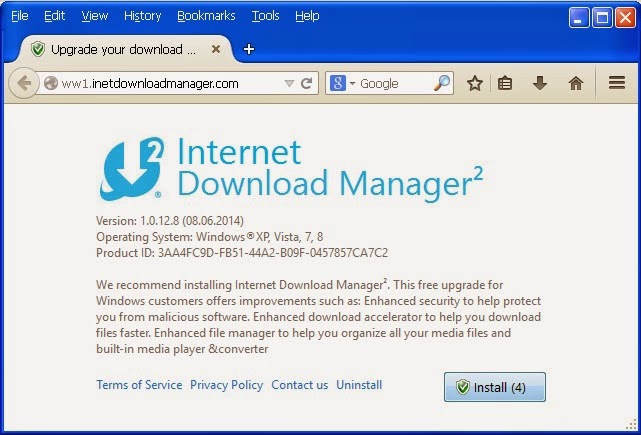Open the View menu
The height and width of the screenshot is (435, 641).
(94, 16)
